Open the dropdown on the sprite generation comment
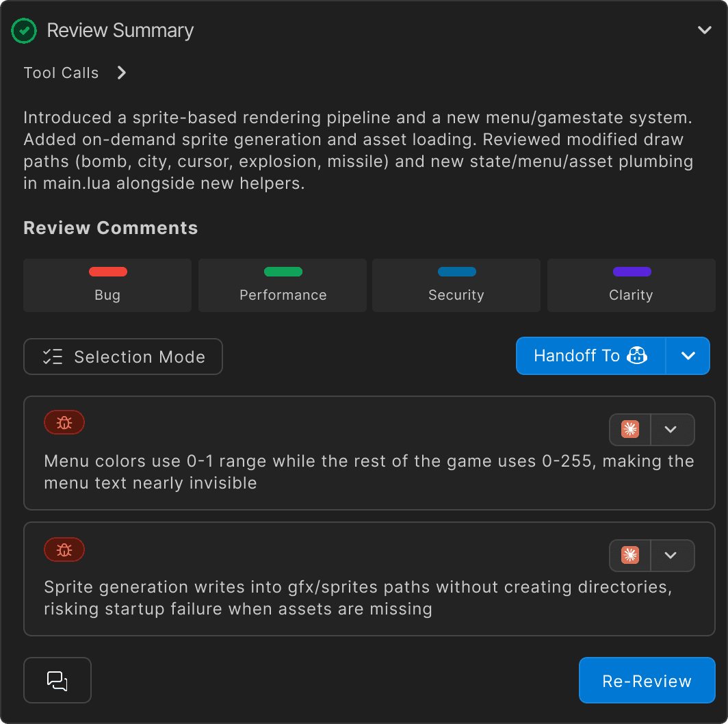728x724 pixels. (673, 556)
